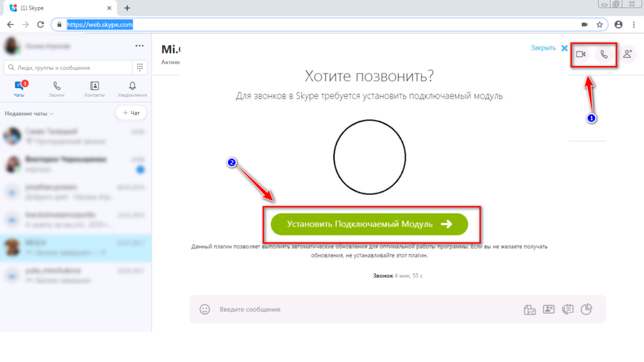Switch to the Звонки tab
644x362 pixels.
tap(57, 89)
